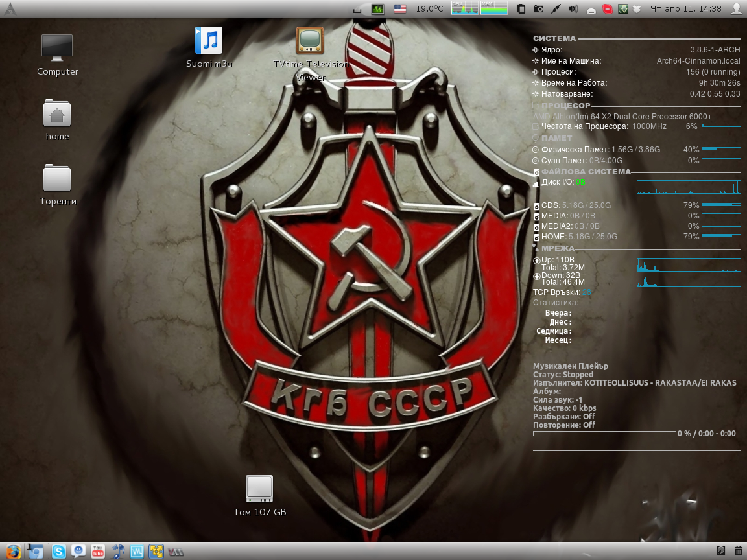The width and height of the screenshot is (747, 560).
Task: Open the MEM graph applet
Action: coord(494,8)
